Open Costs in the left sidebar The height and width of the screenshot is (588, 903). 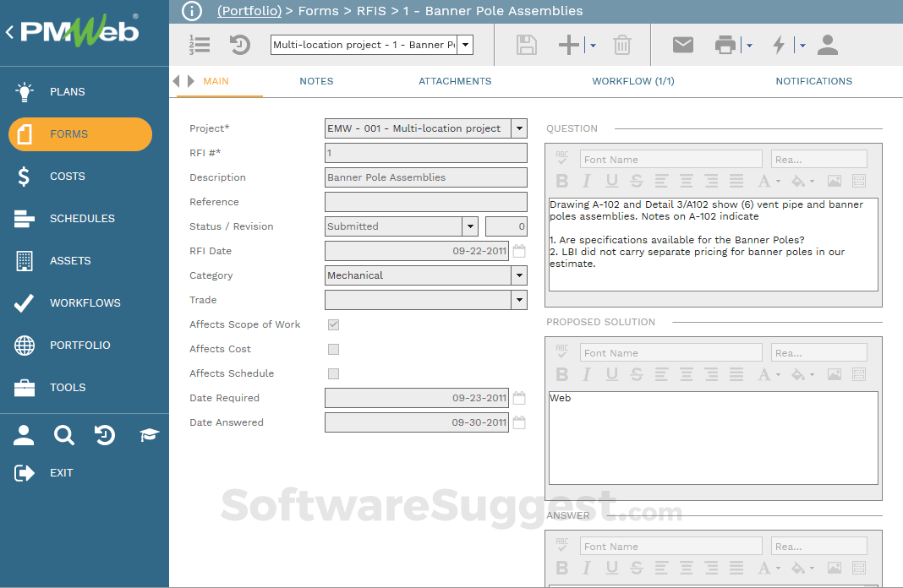68,177
